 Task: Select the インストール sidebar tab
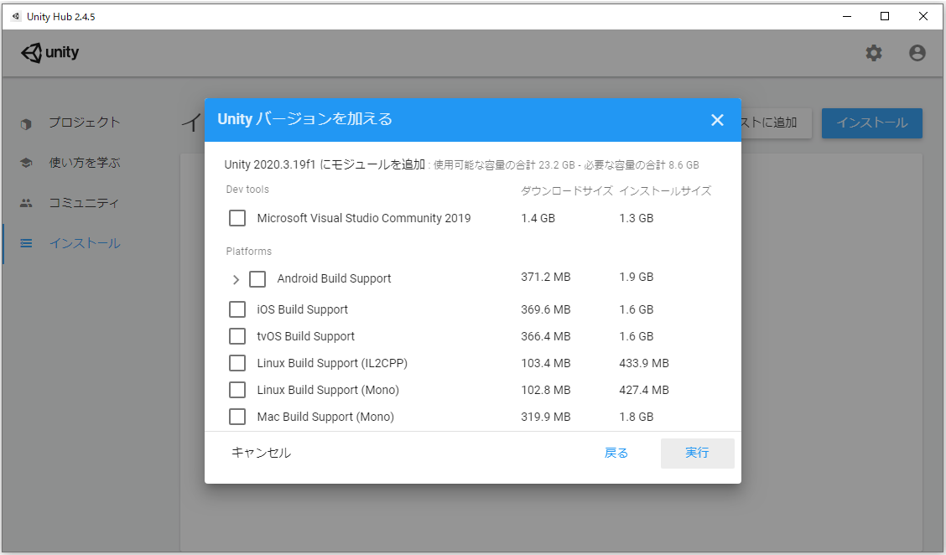84,243
